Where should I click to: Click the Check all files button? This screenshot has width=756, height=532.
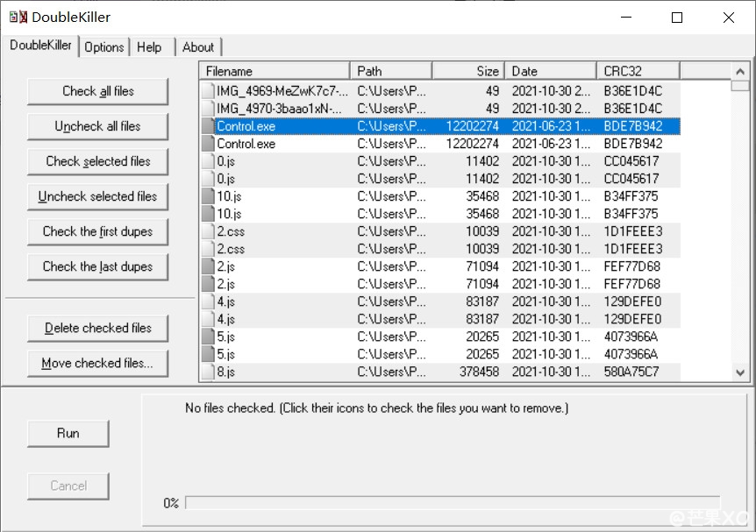point(98,91)
